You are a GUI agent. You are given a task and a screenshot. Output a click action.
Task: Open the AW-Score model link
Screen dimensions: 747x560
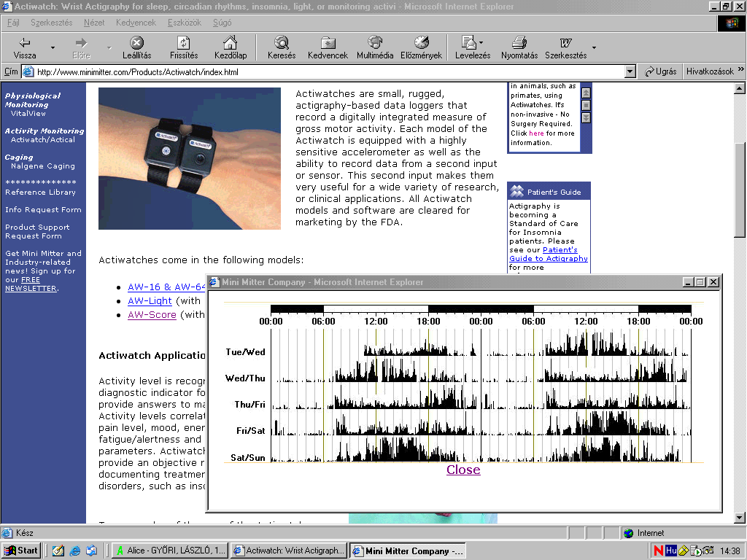pyautogui.click(x=152, y=314)
